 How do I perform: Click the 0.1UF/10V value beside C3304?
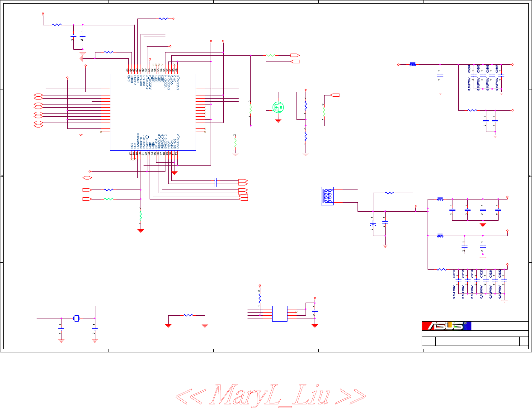coord(470,84)
